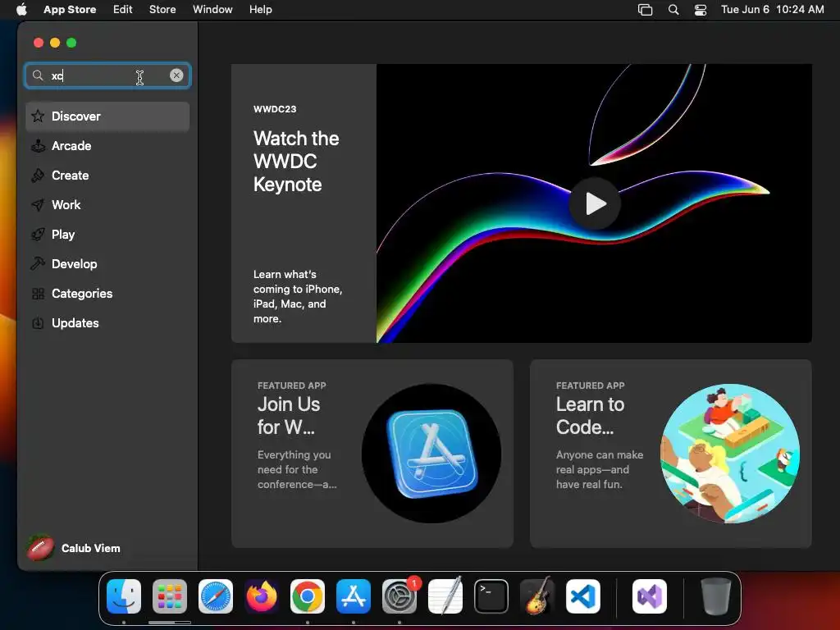Viewport: 840px width, 630px height.
Task: Click into the App Store search field
Action: point(107,75)
